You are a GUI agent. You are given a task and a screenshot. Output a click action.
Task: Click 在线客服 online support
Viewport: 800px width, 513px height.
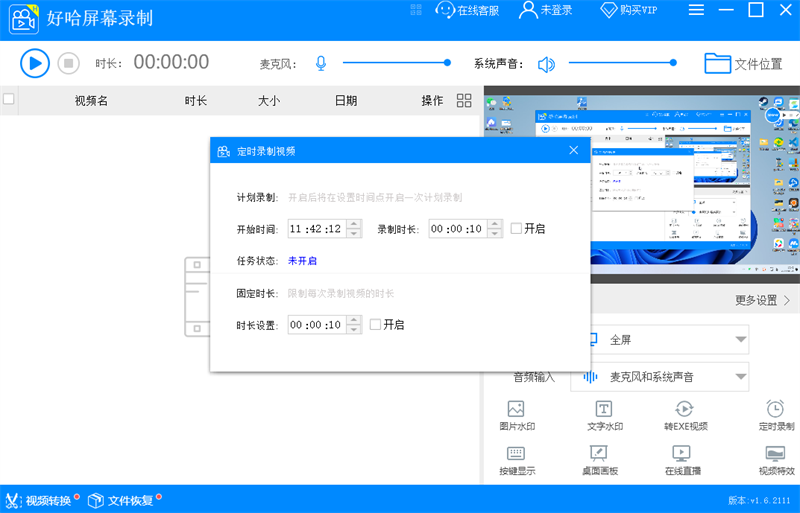pos(467,11)
